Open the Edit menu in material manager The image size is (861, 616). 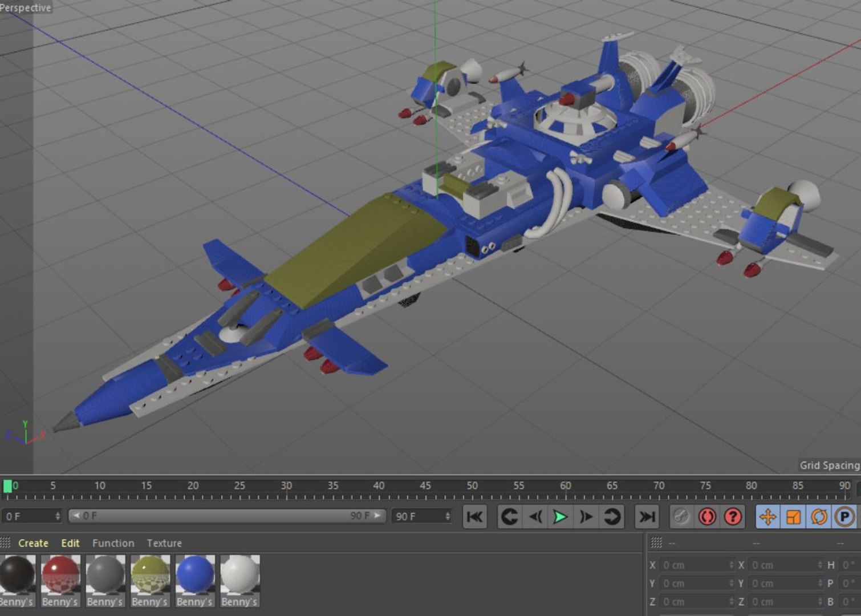click(x=70, y=543)
